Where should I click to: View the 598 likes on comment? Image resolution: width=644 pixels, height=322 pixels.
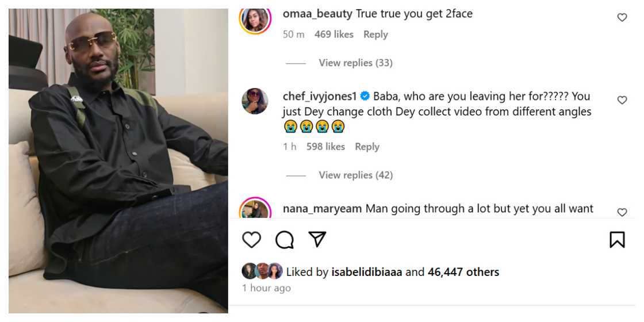(326, 147)
